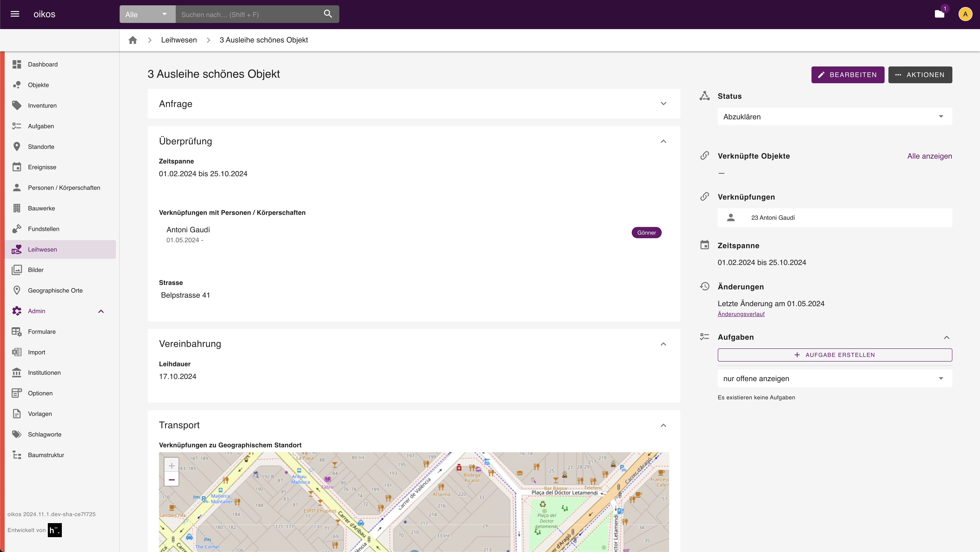Screen dimensions: 980x552
Task: Collapse the Admin menu group
Action: [101, 311]
